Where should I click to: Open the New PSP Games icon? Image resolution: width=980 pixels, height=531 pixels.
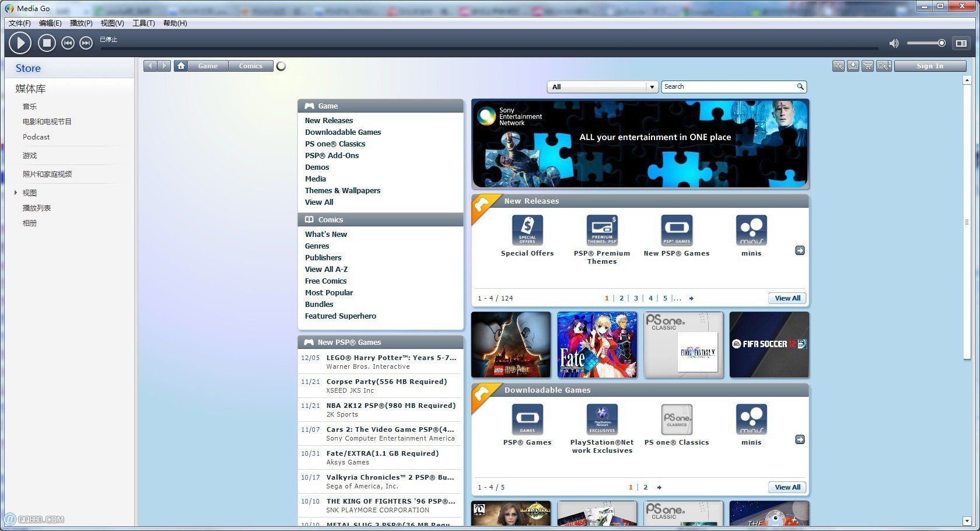click(677, 230)
